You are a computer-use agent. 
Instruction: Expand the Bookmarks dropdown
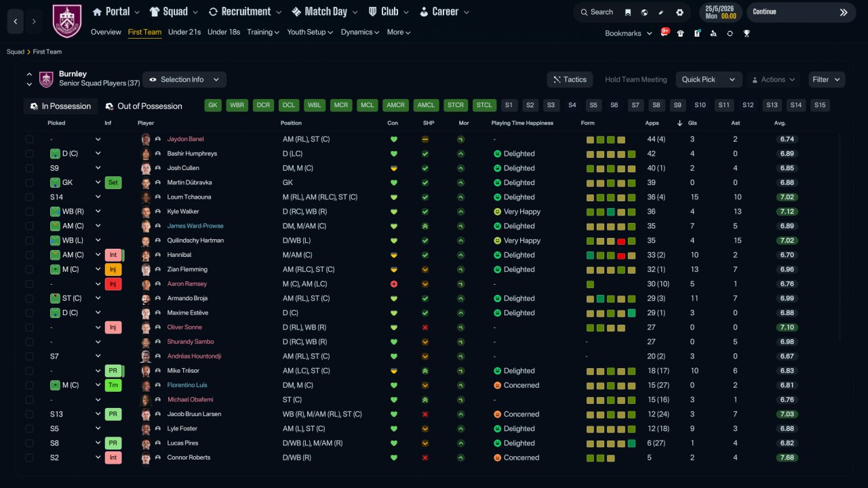[629, 33]
